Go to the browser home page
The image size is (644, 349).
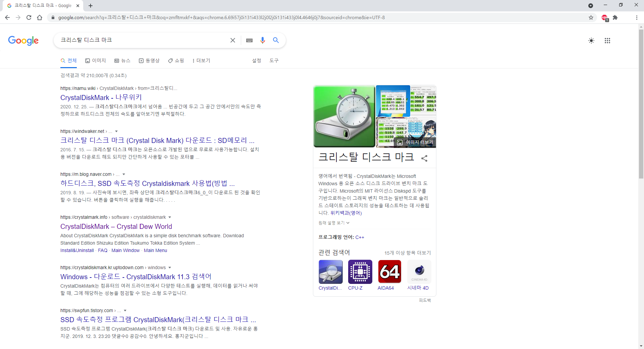click(x=40, y=17)
